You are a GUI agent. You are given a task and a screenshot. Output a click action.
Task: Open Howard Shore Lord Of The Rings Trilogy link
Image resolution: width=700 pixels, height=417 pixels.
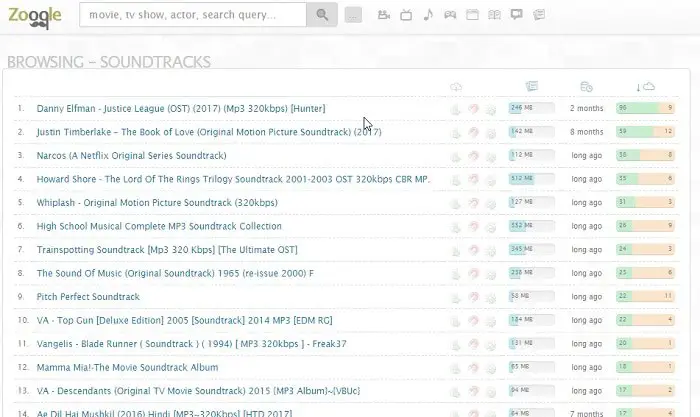pyautogui.click(x=233, y=179)
